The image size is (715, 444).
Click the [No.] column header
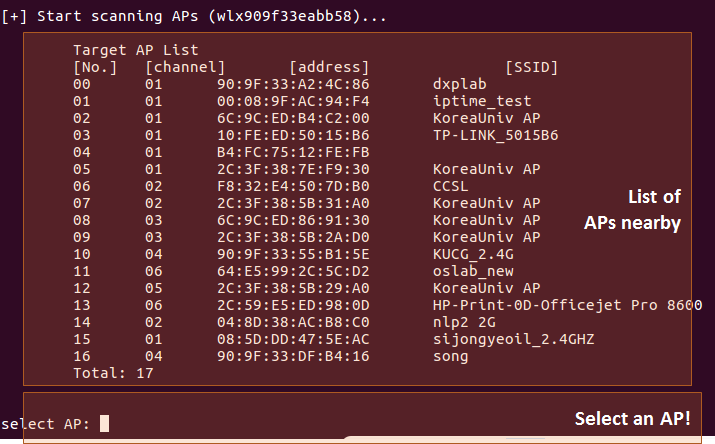click(95, 67)
